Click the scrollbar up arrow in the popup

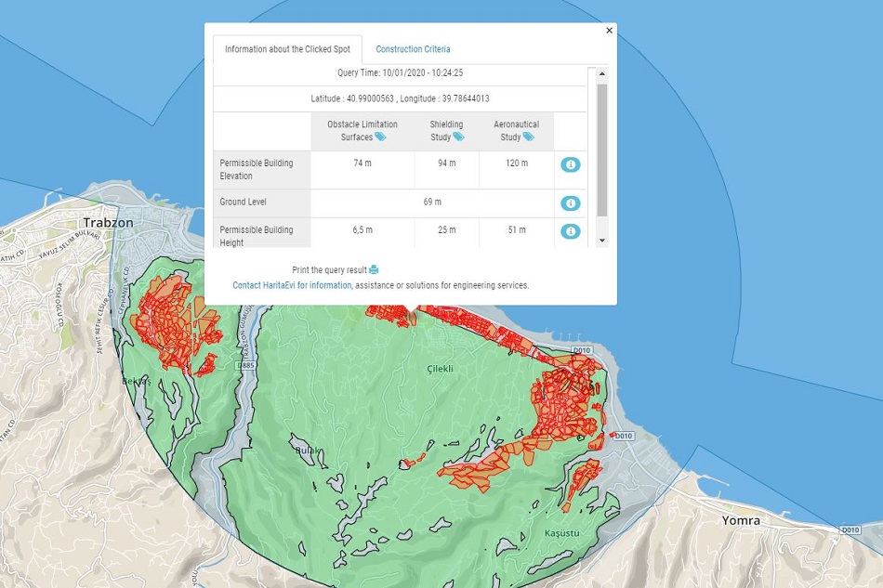point(602,74)
